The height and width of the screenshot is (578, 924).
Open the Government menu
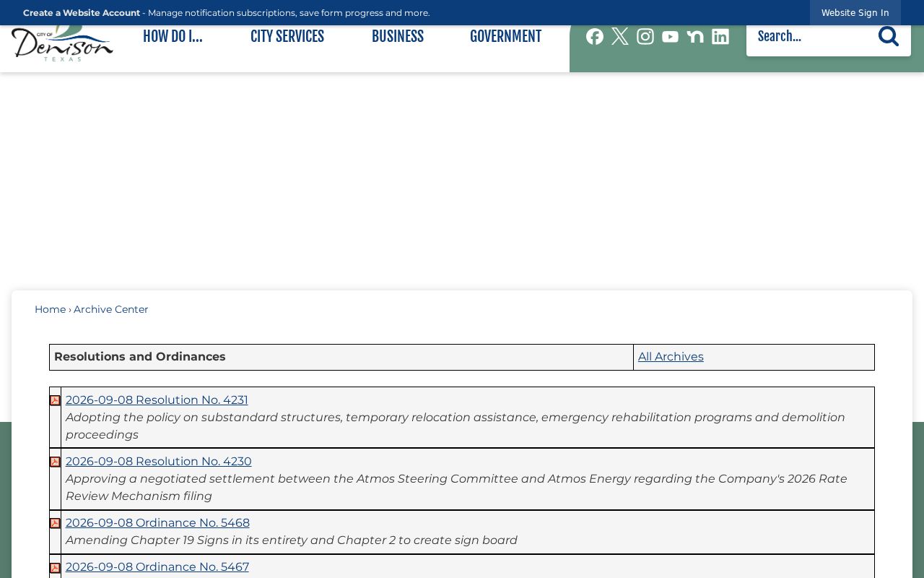pyautogui.click(x=505, y=37)
